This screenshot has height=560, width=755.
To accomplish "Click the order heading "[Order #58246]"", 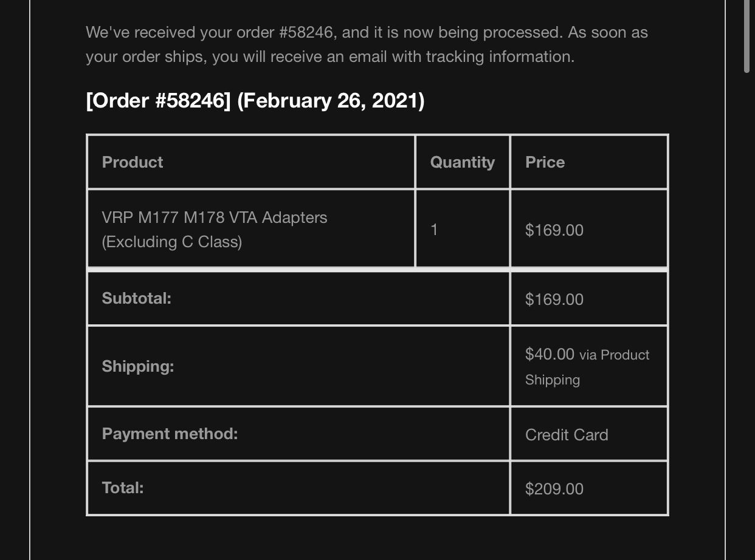I will pos(158,100).
